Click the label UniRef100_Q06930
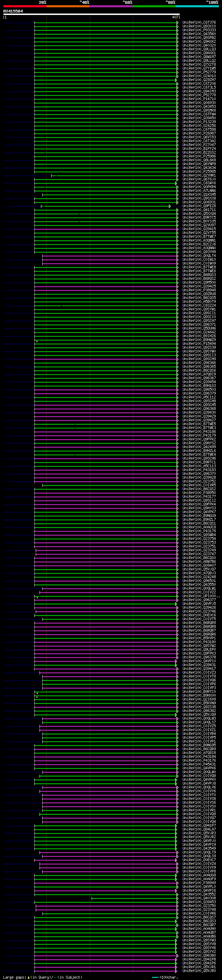This screenshot has height=980, width=222. click(x=199, y=103)
